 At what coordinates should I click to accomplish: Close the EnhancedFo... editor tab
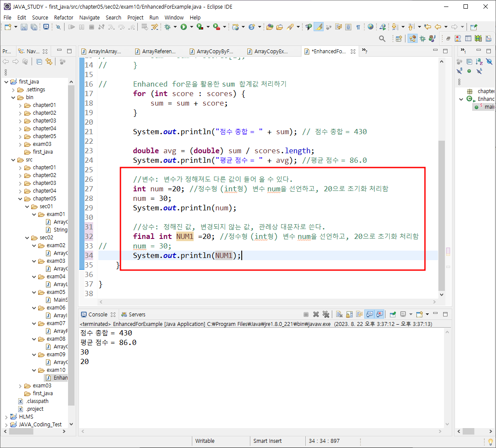click(x=353, y=51)
